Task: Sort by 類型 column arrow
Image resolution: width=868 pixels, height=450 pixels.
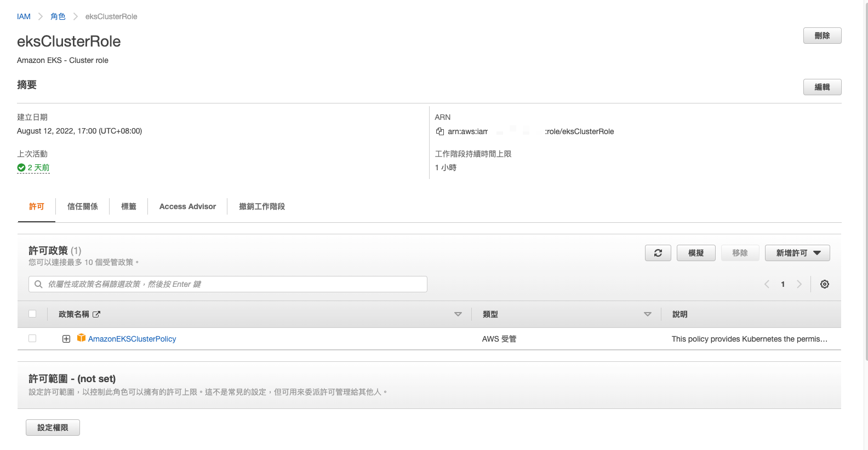Action: coord(648,314)
